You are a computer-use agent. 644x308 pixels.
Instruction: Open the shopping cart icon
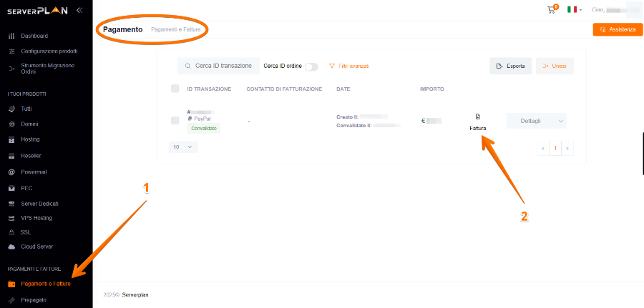[x=551, y=10]
